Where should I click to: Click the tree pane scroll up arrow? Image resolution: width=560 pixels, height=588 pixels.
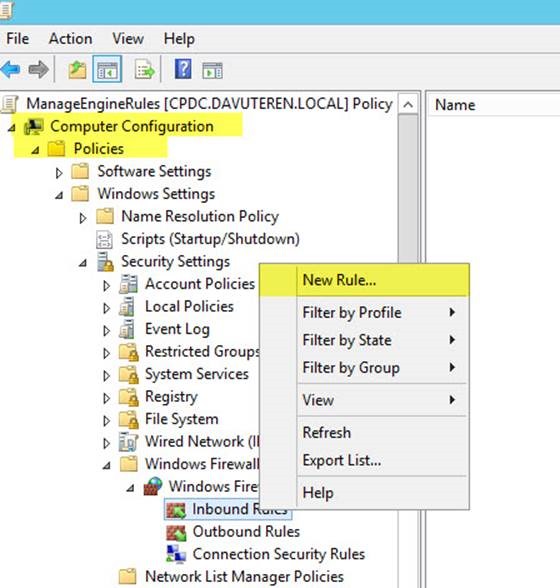[408, 105]
